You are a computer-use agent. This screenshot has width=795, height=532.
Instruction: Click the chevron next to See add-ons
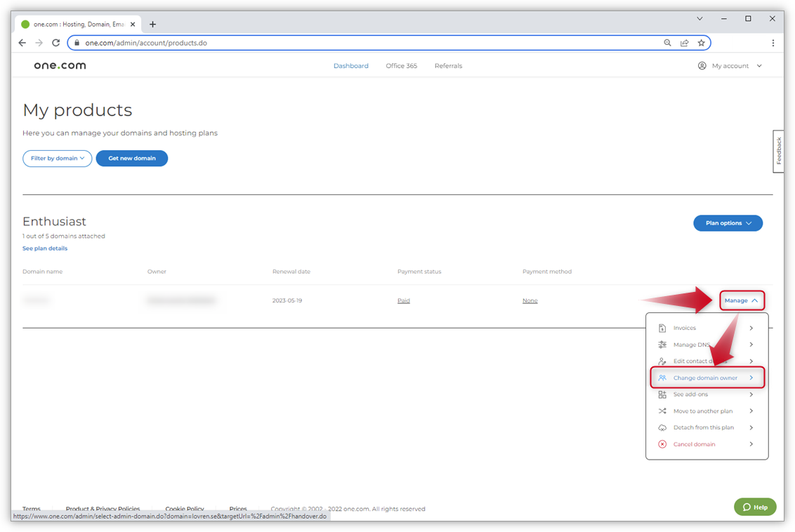point(751,394)
